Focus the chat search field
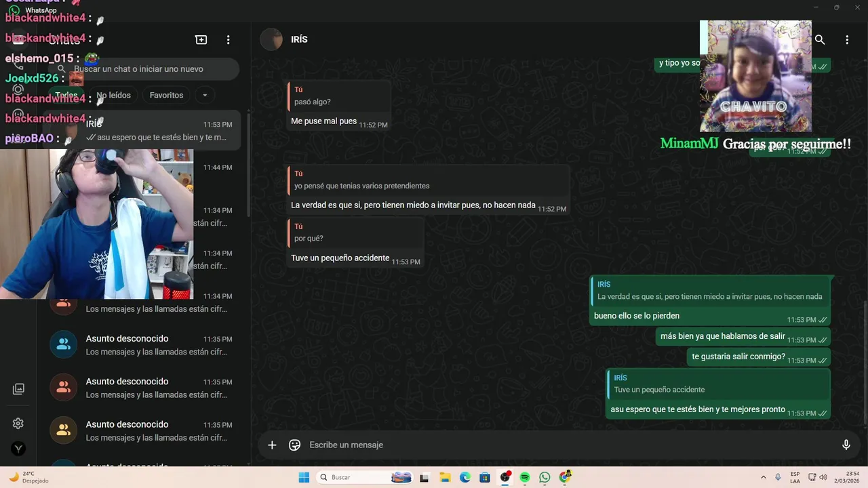868x488 pixels. (145, 69)
